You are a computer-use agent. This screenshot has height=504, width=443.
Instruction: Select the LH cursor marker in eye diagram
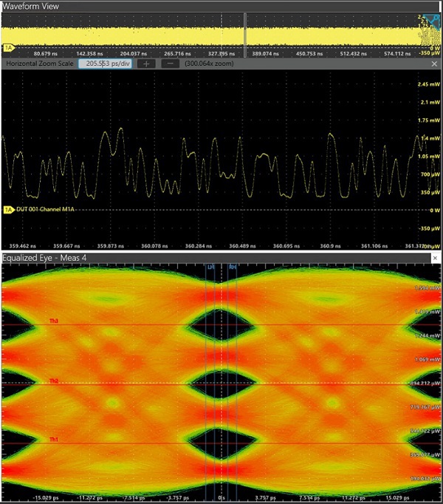click(x=210, y=267)
